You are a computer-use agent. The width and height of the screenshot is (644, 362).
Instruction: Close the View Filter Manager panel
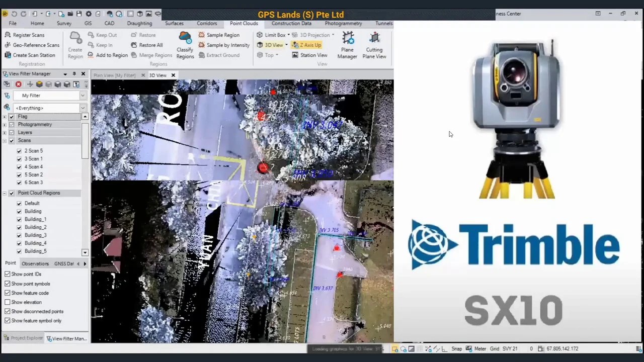(x=83, y=74)
